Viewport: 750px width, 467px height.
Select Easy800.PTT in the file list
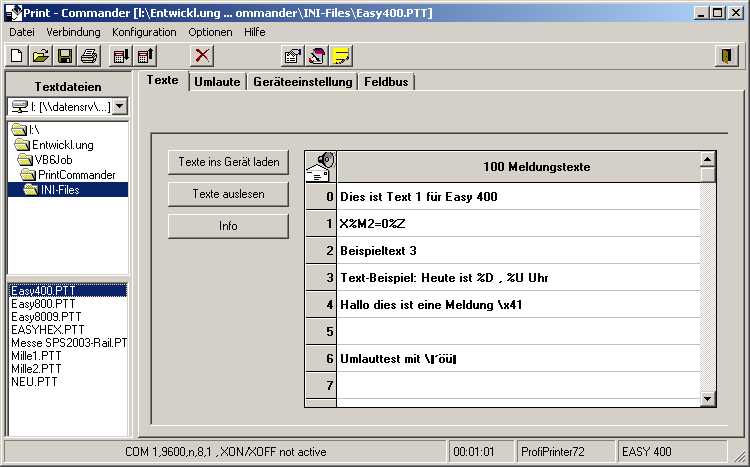[43, 303]
